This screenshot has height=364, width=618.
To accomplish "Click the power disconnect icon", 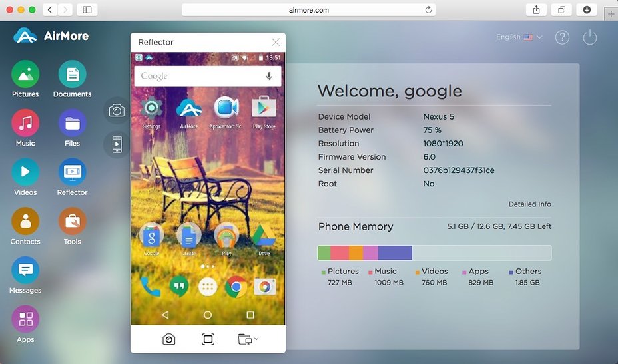I will (590, 37).
